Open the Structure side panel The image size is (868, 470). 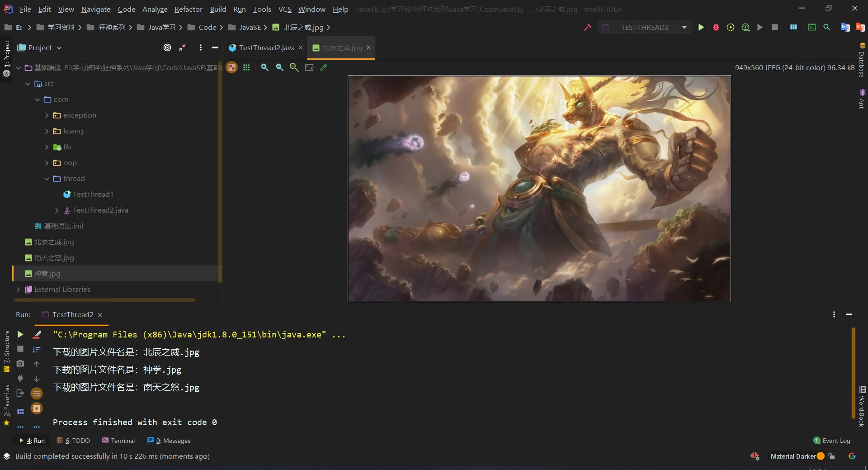tap(7, 351)
